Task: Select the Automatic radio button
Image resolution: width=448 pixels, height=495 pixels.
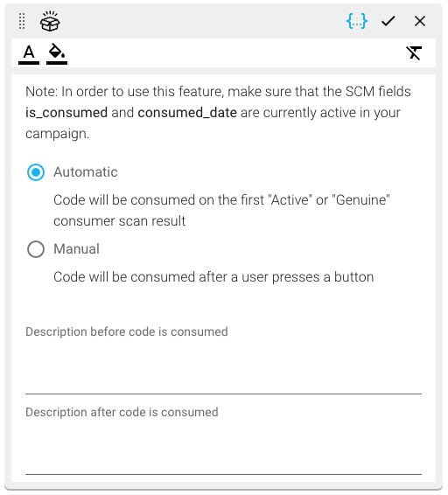Action: [x=36, y=172]
